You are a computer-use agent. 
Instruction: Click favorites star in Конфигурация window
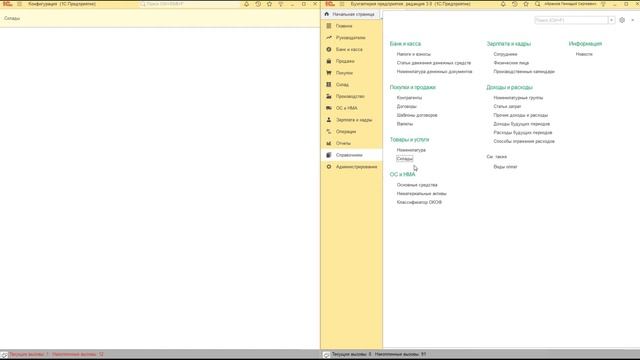[x=269, y=4]
